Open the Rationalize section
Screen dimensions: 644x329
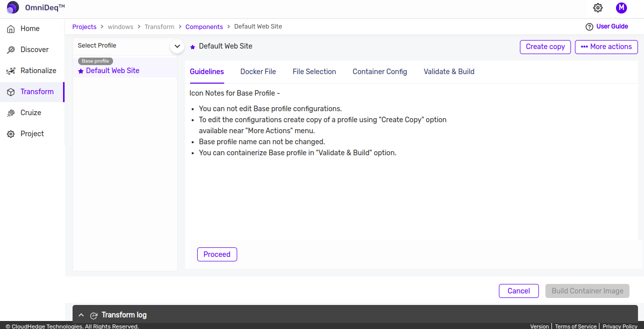click(38, 71)
